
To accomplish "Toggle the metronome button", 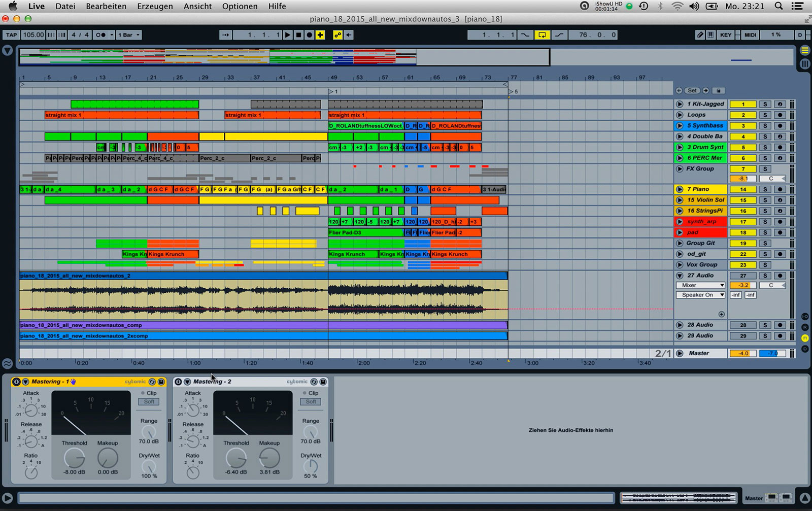I will 100,35.
